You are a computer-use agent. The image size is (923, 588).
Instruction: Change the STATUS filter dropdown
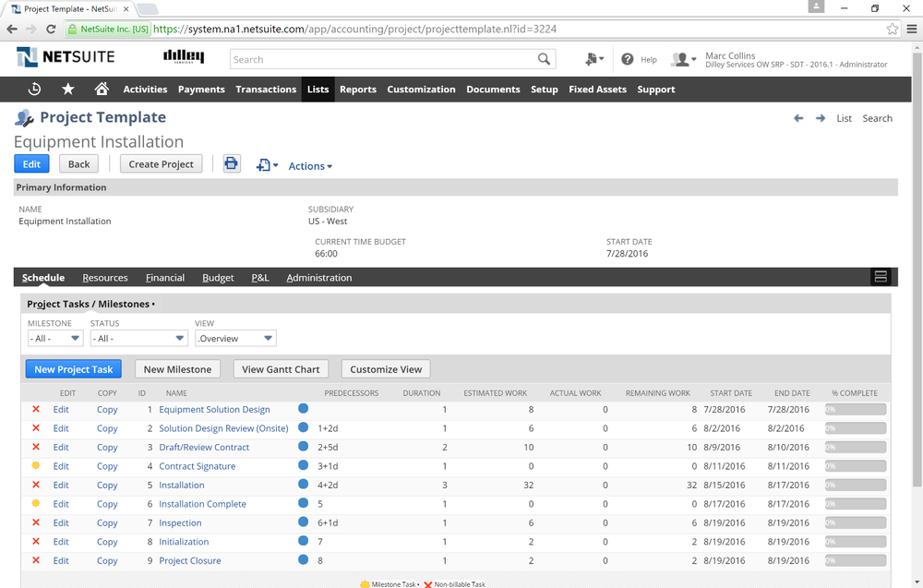[138, 338]
